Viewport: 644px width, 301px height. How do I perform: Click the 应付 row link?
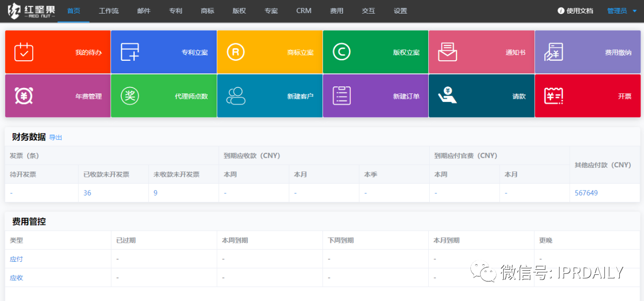point(16,259)
